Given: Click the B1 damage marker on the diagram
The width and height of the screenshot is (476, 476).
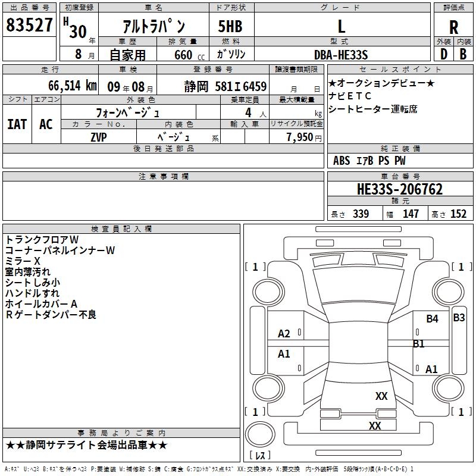Looking at the screenshot, I should pos(419,343).
